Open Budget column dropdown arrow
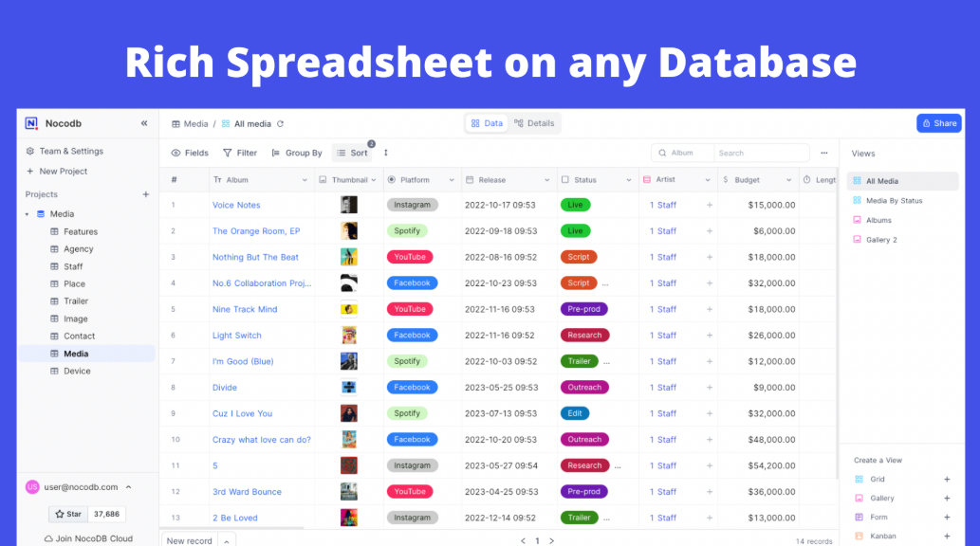The height and width of the screenshot is (546, 980). point(788,180)
